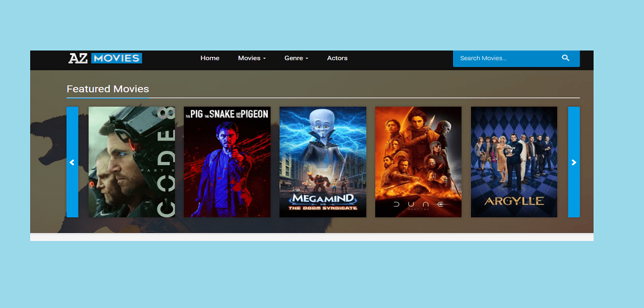Click the AZ Movies logo
This screenshot has width=644, height=308.
105,58
